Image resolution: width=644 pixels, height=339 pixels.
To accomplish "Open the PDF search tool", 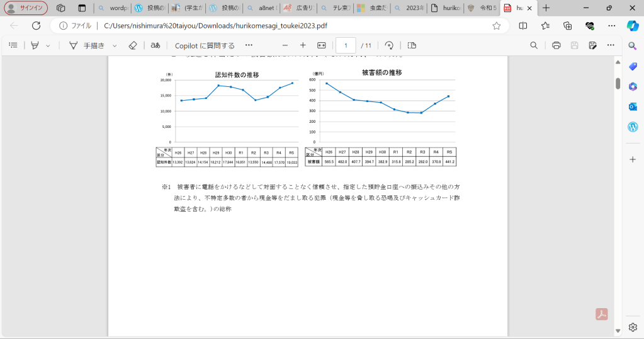I will click(x=534, y=45).
